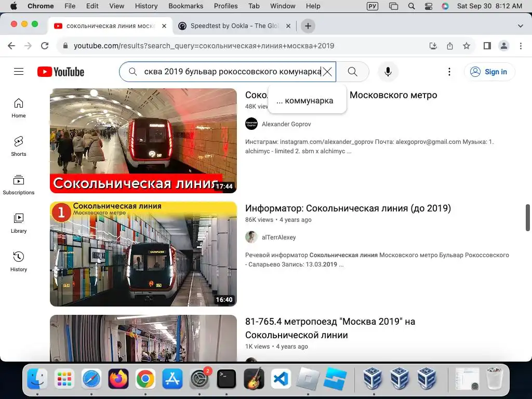The width and height of the screenshot is (532, 399).
Task: Launch Firefox from the Dock
Action: [x=118, y=379]
